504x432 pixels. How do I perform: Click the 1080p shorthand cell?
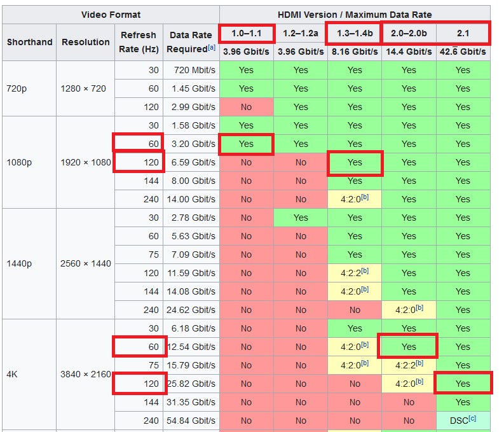click(29, 162)
